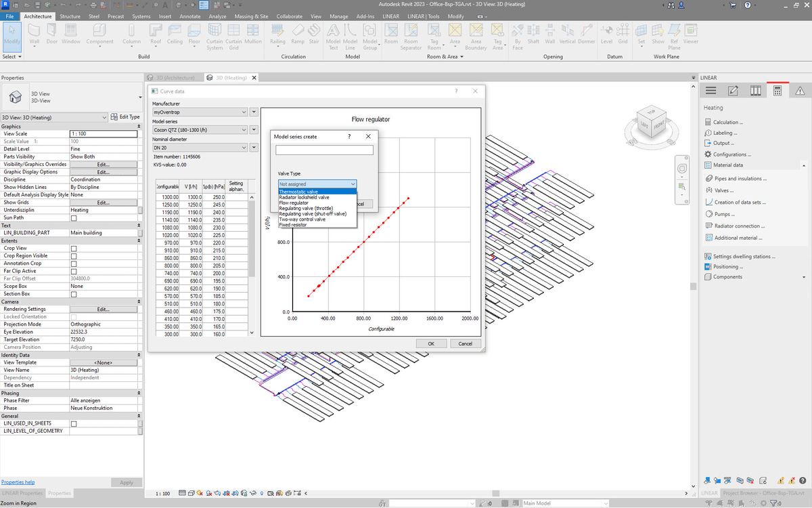812x508 pixels.
Task: Click OK in Curve data dialog
Action: coord(431,343)
